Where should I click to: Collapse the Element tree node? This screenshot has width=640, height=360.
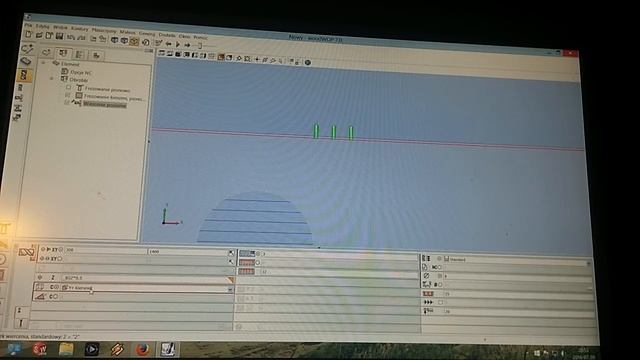[43, 63]
